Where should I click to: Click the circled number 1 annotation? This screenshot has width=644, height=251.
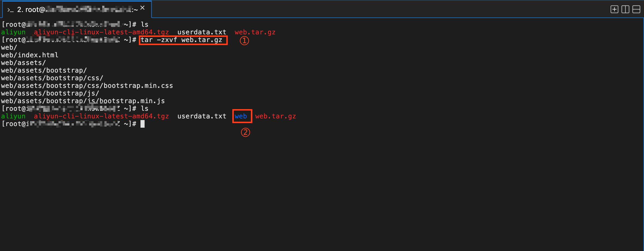tap(244, 41)
